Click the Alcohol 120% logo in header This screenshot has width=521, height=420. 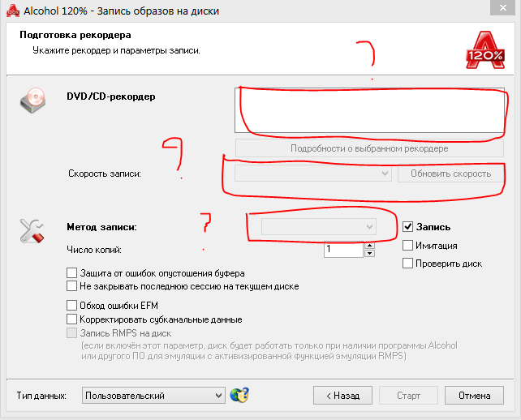[x=485, y=50]
